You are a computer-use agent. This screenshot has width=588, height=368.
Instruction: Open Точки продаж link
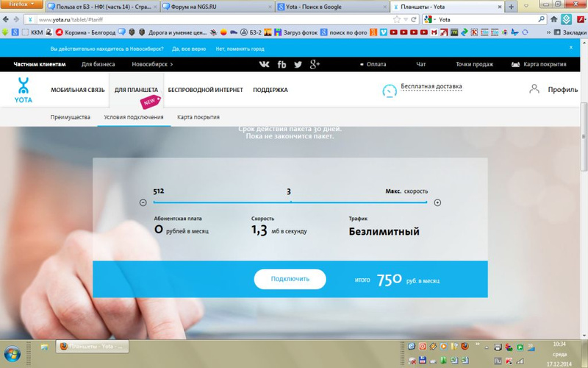click(x=474, y=64)
